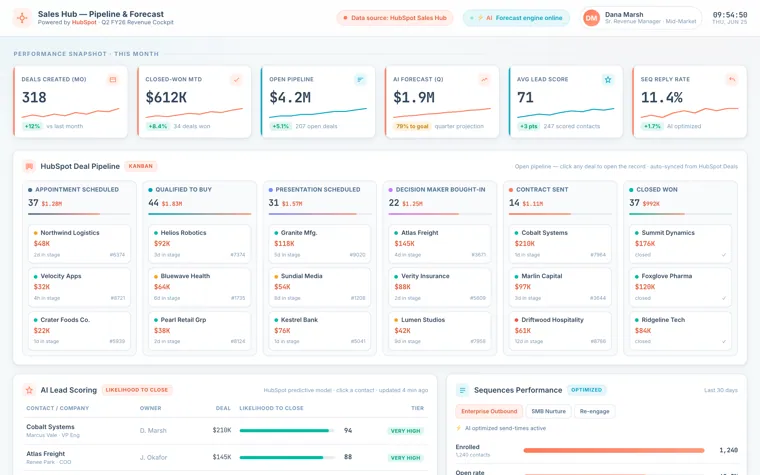The height and width of the screenshot is (475, 760).
Task: Click the lightning icon by AI optimized send-times
Action: coord(459,428)
